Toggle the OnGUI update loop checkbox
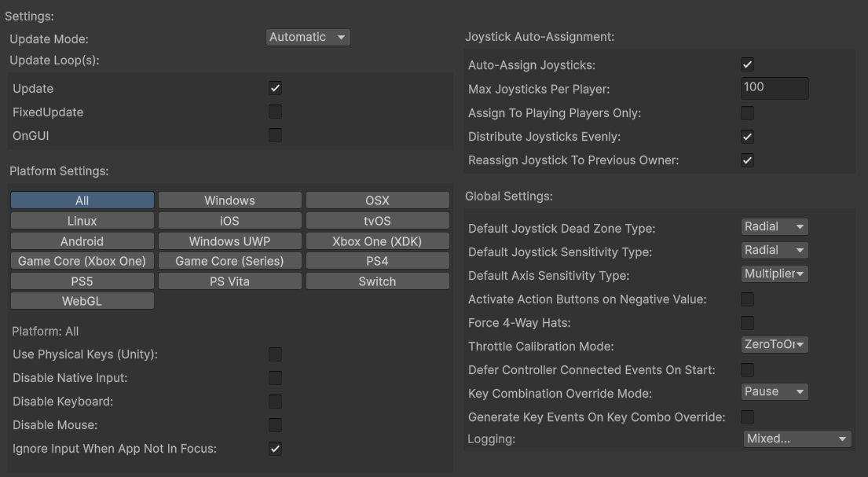 (x=275, y=135)
